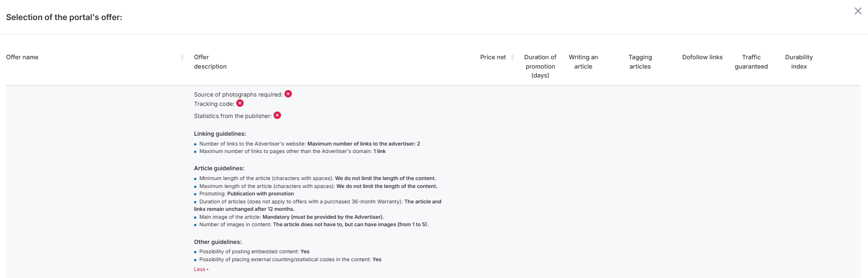The image size is (868, 278).
Task: Click the Linking guidelines heading
Action: tap(220, 134)
